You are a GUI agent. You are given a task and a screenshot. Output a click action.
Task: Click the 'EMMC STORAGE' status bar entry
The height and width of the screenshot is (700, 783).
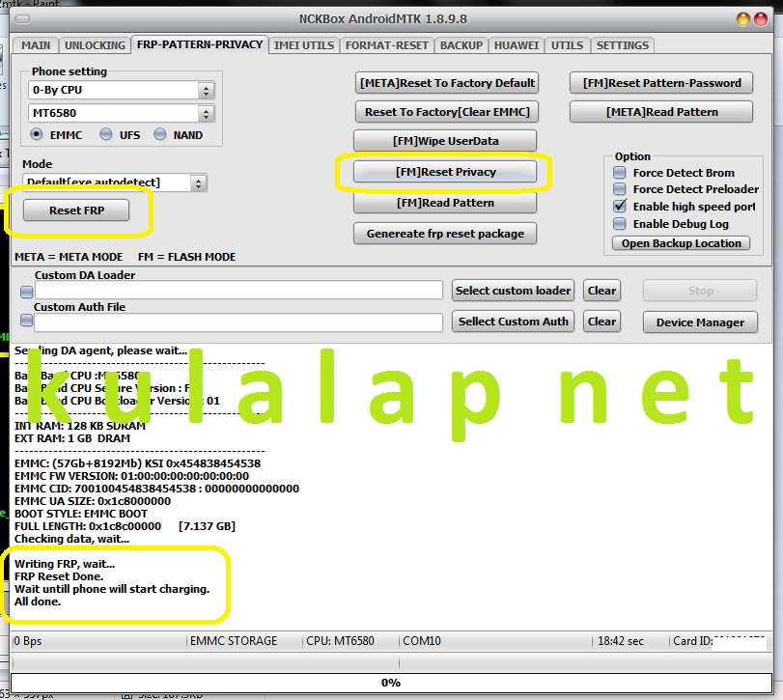coord(234,640)
